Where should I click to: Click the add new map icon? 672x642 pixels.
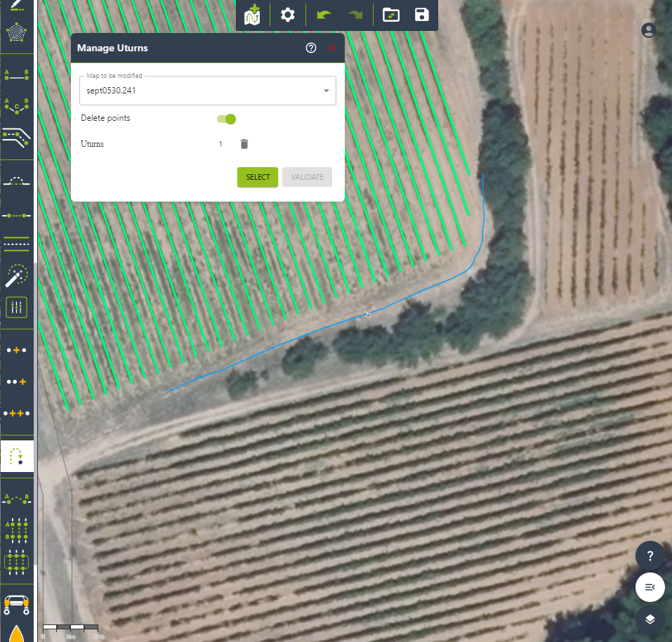253,15
